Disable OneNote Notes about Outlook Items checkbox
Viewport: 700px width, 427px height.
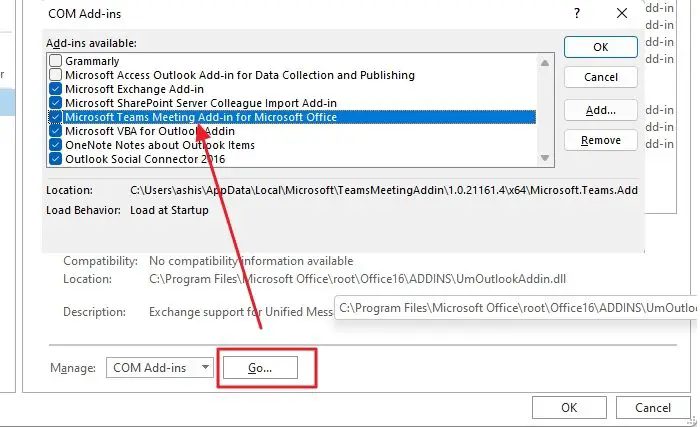[x=55, y=145]
